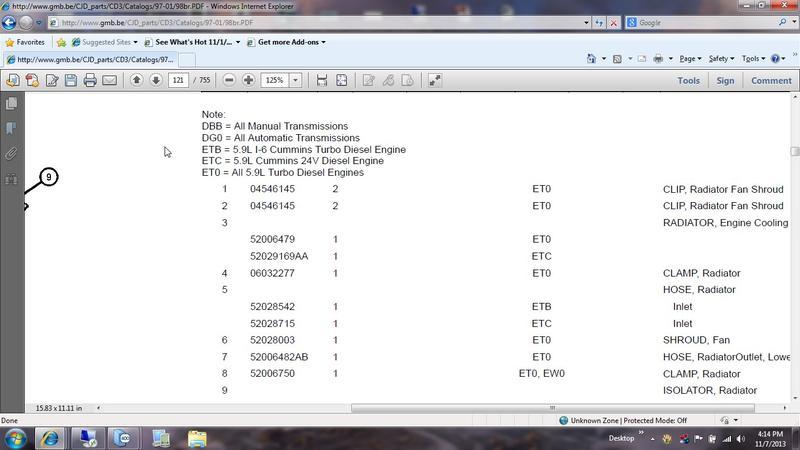Click the add sticky note icon

point(368,80)
